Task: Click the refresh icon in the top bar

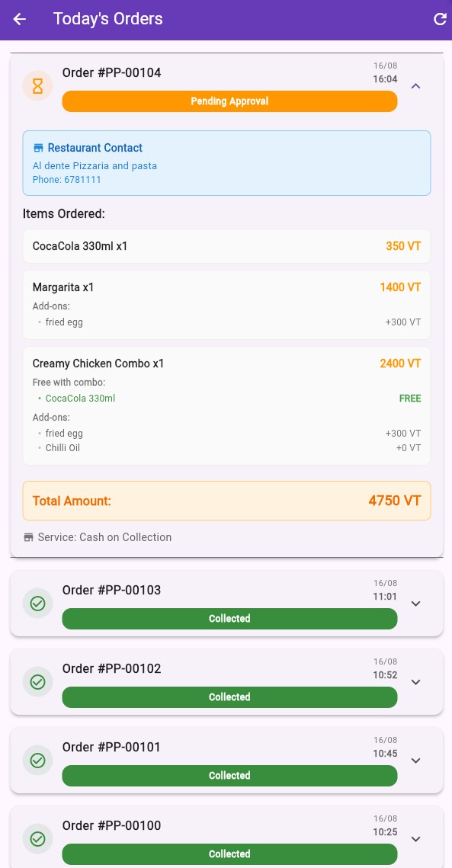Action: 440,19
